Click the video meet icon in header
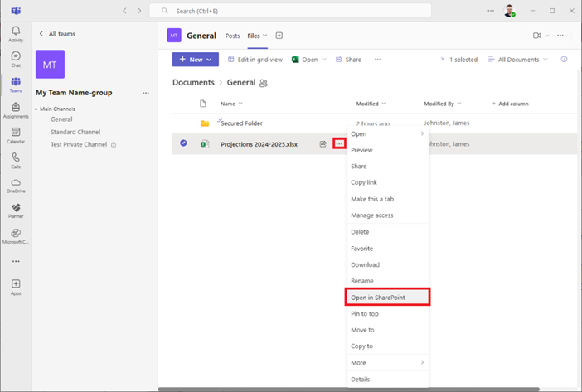The height and width of the screenshot is (392, 582). tap(537, 36)
